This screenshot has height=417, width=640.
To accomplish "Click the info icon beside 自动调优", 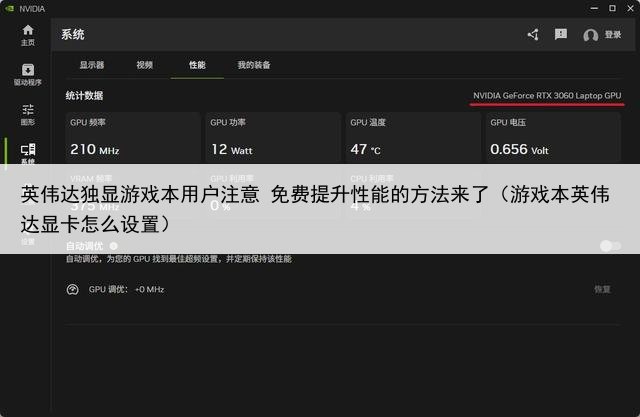I will click(113, 246).
